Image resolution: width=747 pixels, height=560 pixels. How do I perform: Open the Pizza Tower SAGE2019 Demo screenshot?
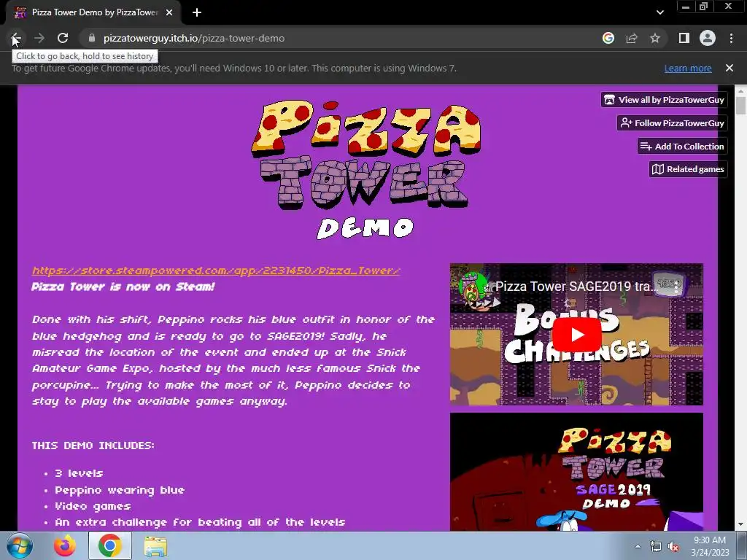click(x=576, y=472)
